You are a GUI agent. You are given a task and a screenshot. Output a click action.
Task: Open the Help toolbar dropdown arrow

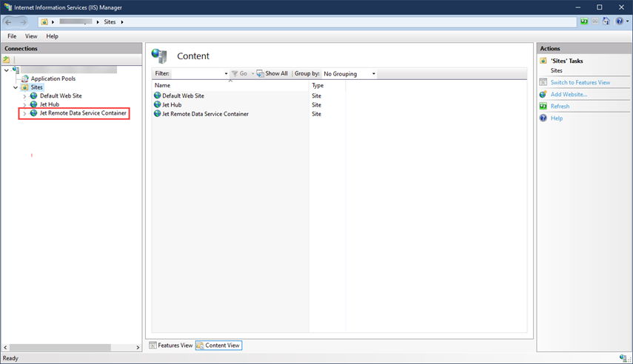[627, 21]
